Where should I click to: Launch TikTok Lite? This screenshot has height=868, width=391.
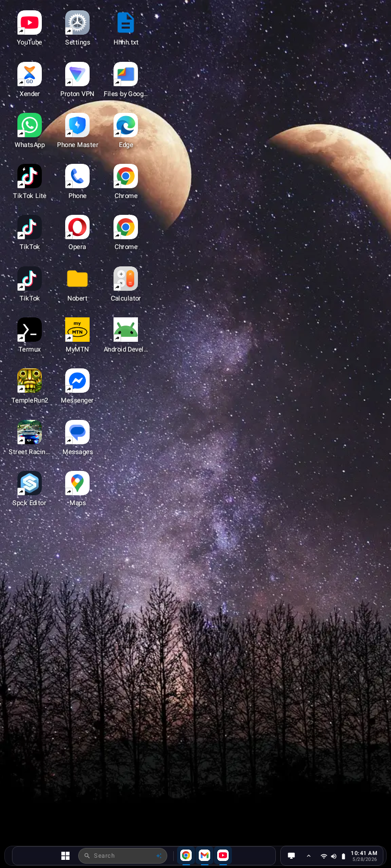point(29,176)
